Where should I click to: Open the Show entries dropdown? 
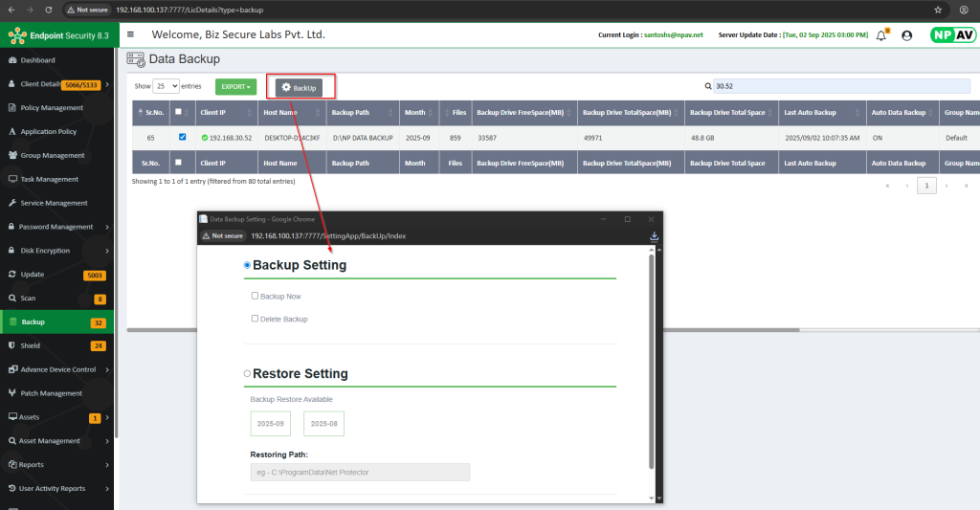tap(167, 86)
